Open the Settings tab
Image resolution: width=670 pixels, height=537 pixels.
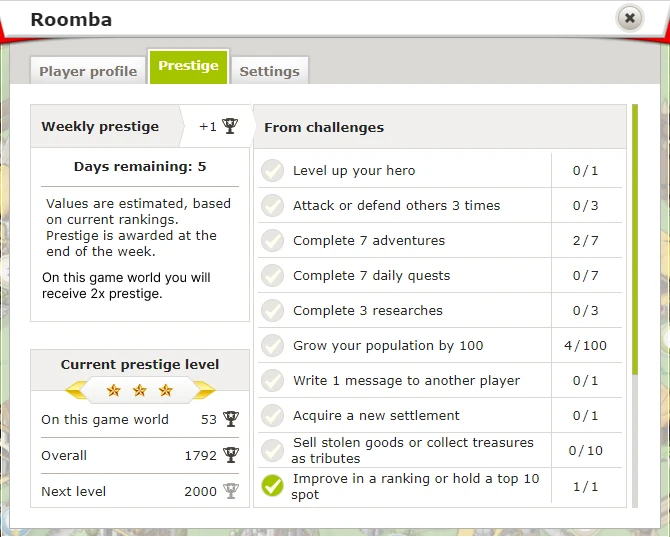[x=269, y=71]
